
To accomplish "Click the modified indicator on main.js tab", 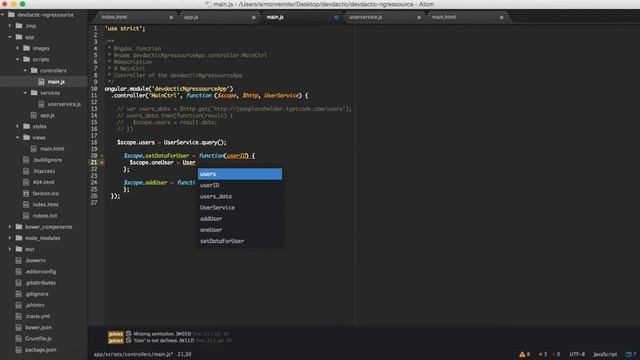I will (336, 18).
